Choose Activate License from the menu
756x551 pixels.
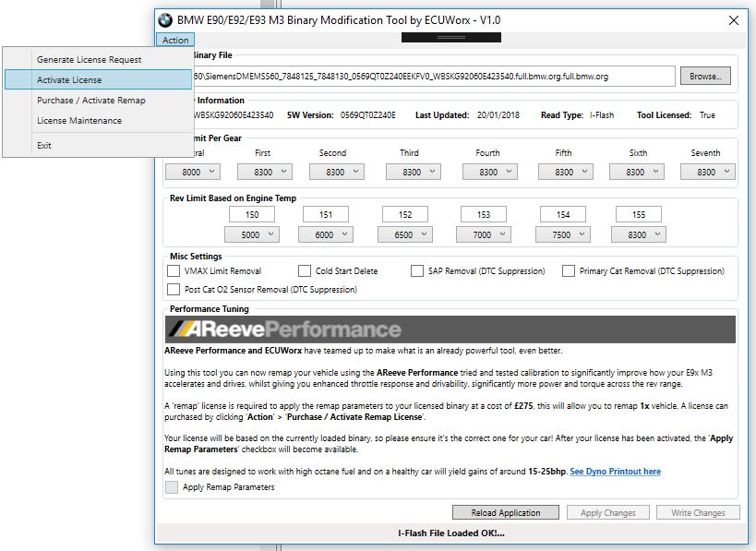(99, 80)
